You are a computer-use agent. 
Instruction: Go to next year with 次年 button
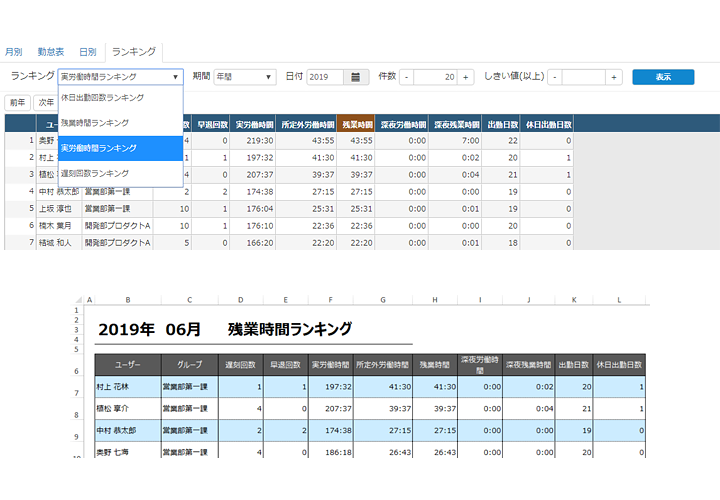click(46, 102)
